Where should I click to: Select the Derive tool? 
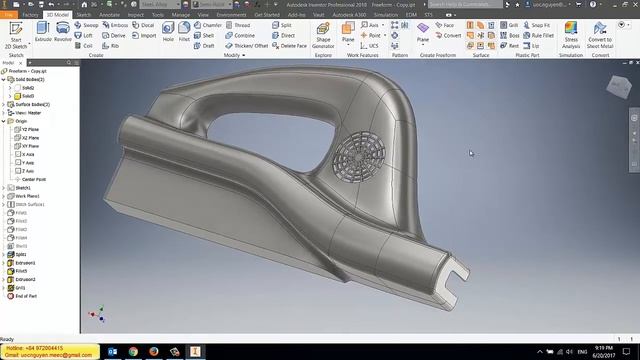114,36
